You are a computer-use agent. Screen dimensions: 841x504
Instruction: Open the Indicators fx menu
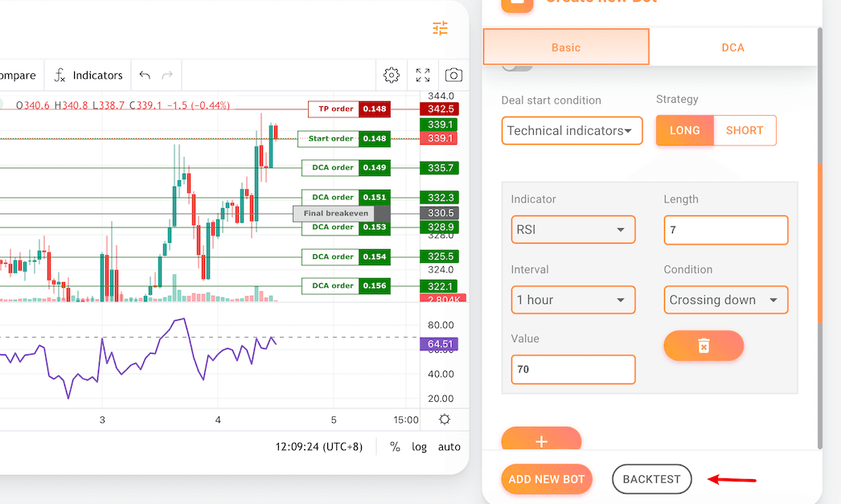coord(88,76)
